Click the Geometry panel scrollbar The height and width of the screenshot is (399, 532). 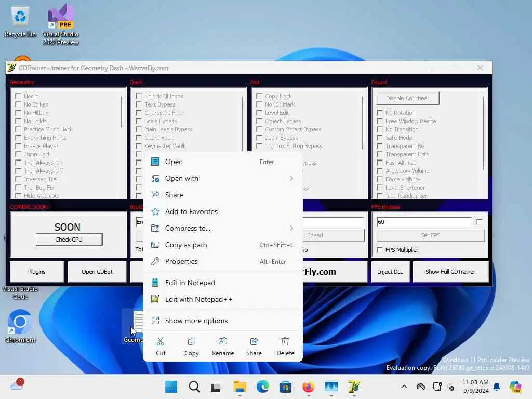(121, 112)
